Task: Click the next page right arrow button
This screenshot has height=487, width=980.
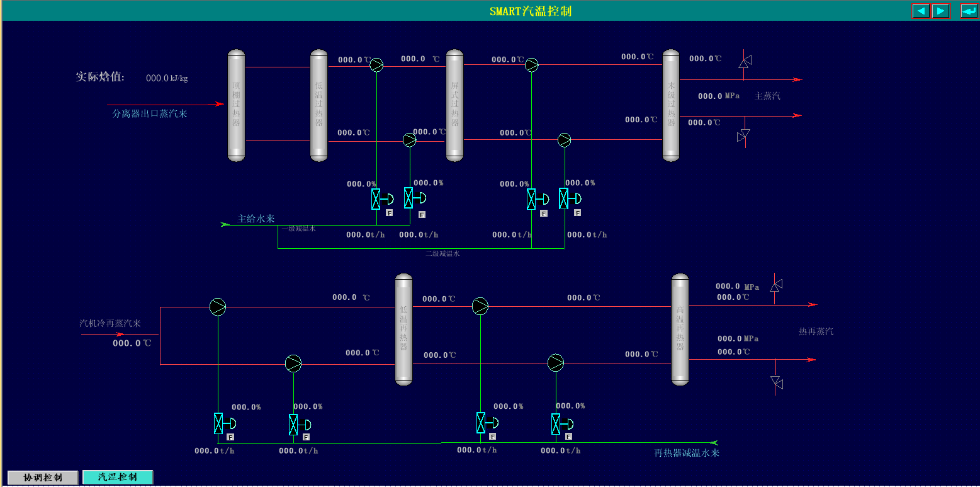Action: (x=940, y=11)
